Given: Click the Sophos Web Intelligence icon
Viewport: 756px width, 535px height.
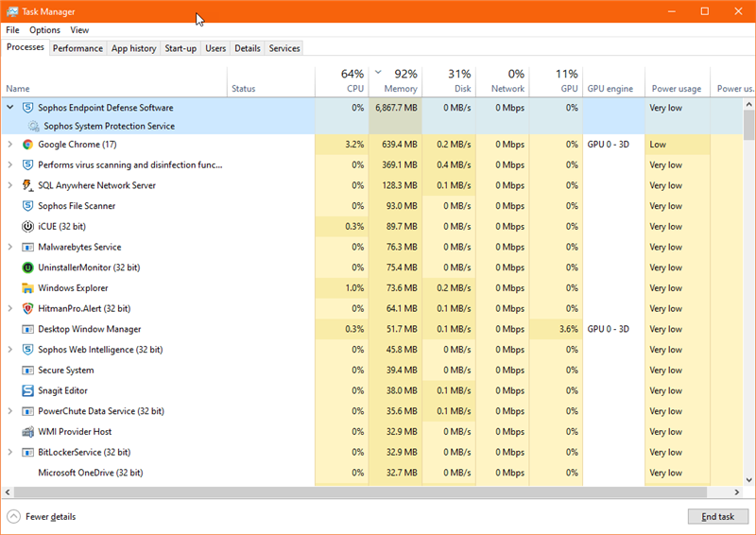Looking at the screenshot, I should tap(28, 350).
